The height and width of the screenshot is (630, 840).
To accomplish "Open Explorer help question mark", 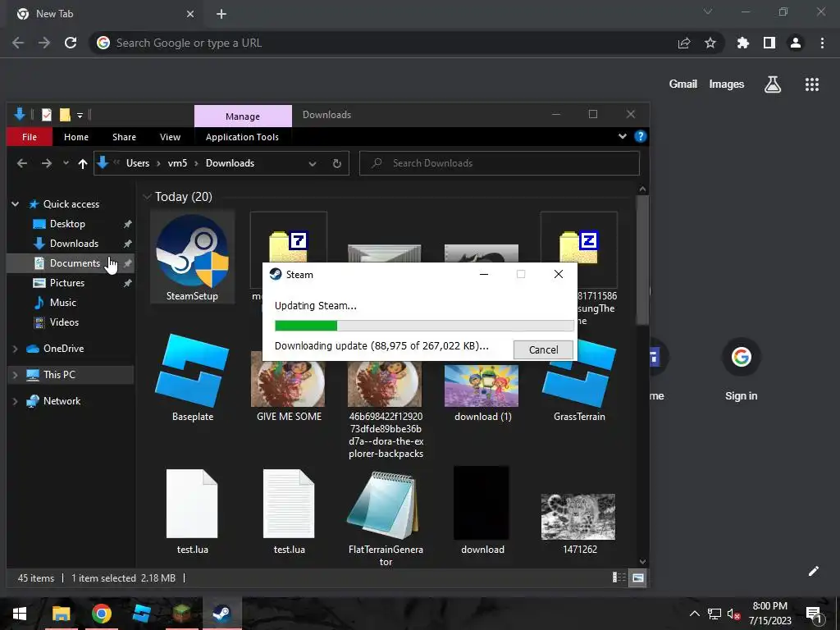I will (640, 137).
